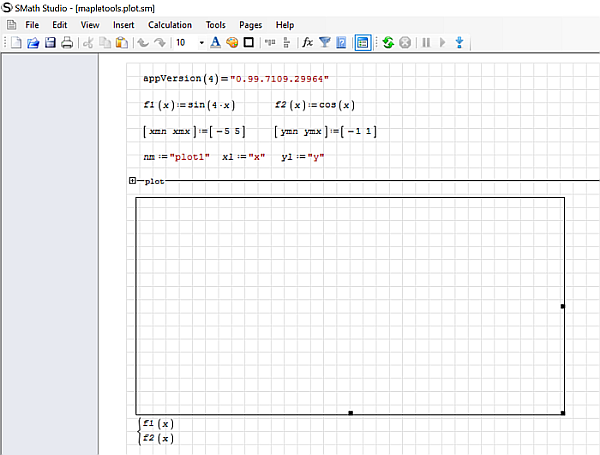Save the worksheet with floppy disk icon

49,43
